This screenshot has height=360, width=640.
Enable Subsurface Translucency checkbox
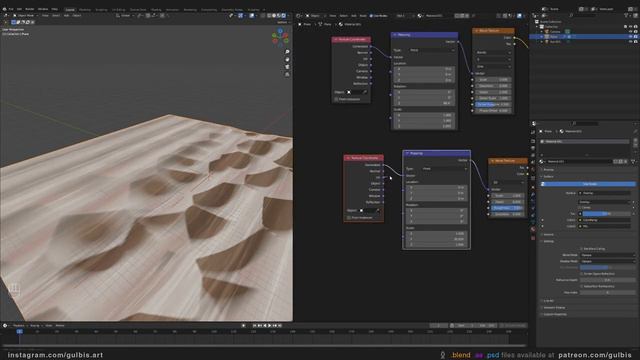[582, 287]
